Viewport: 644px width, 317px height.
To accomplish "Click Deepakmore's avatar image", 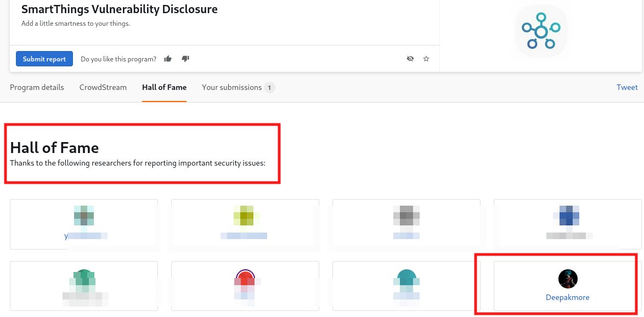I will point(568,279).
